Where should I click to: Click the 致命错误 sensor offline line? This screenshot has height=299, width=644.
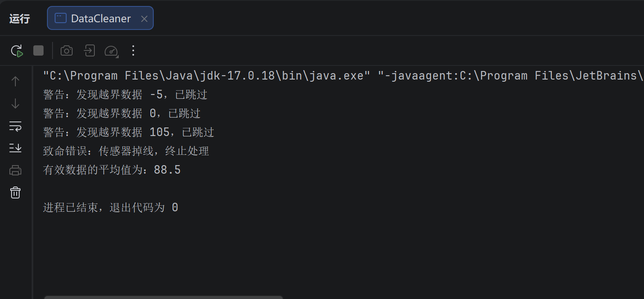[x=126, y=151]
